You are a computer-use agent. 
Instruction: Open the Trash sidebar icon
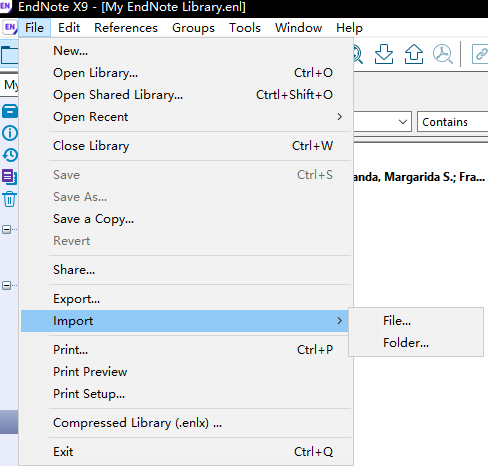[x=10, y=199]
